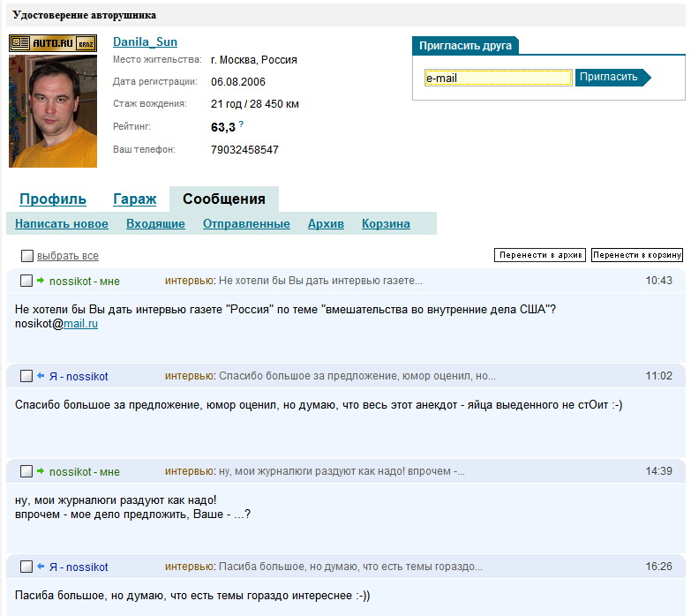Click the mail.ru link in message
Screen dimensions: 691x616
tap(80, 324)
